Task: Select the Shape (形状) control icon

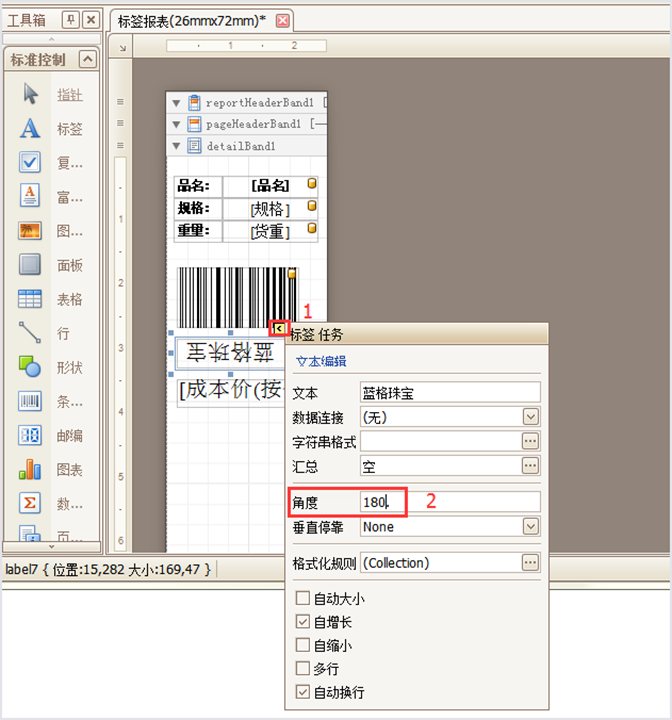Action: (x=30, y=367)
